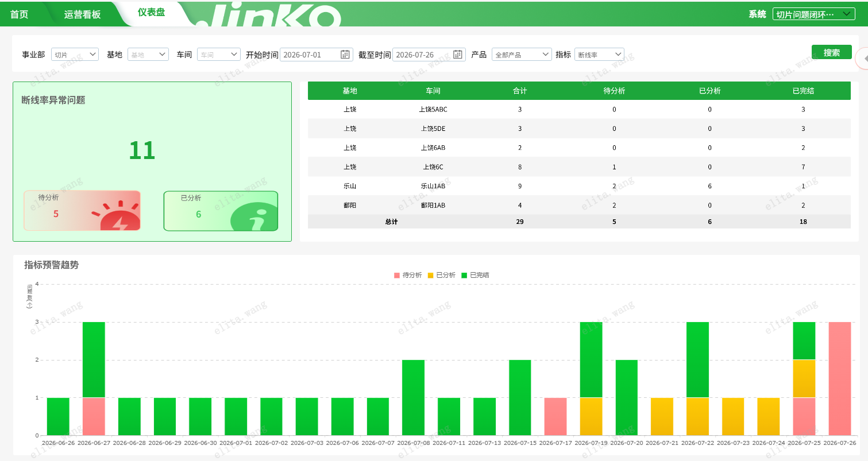Click the 搜索 button
The height and width of the screenshot is (461, 868).
coord(831,52)
